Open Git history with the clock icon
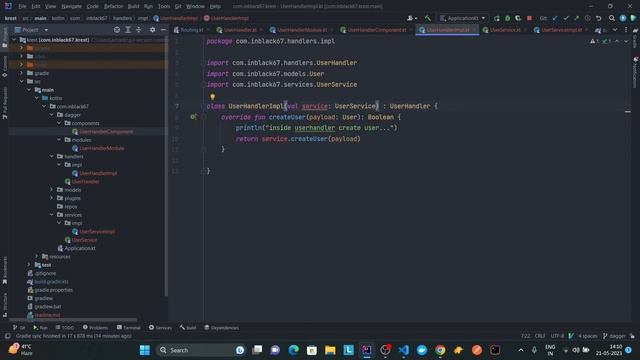 coord(587,18)
